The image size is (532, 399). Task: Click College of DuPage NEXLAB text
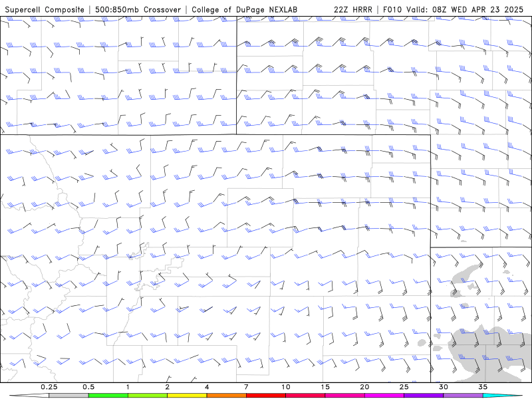pos(244,10)
